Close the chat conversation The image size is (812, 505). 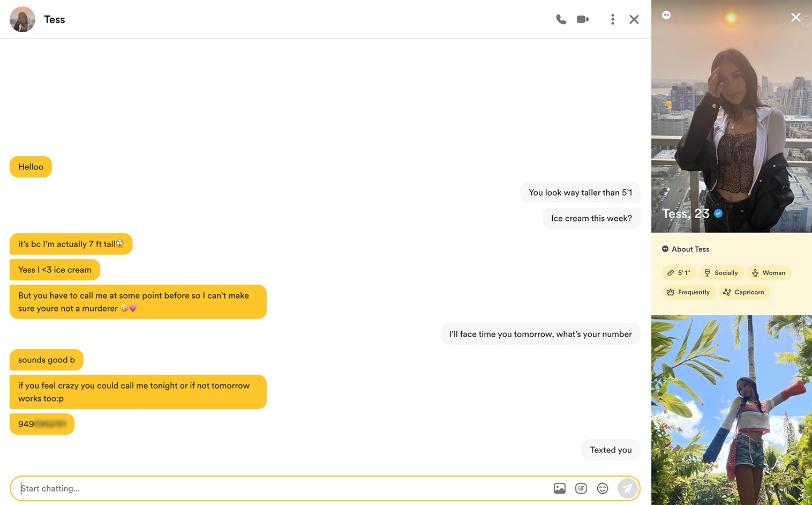634,19
